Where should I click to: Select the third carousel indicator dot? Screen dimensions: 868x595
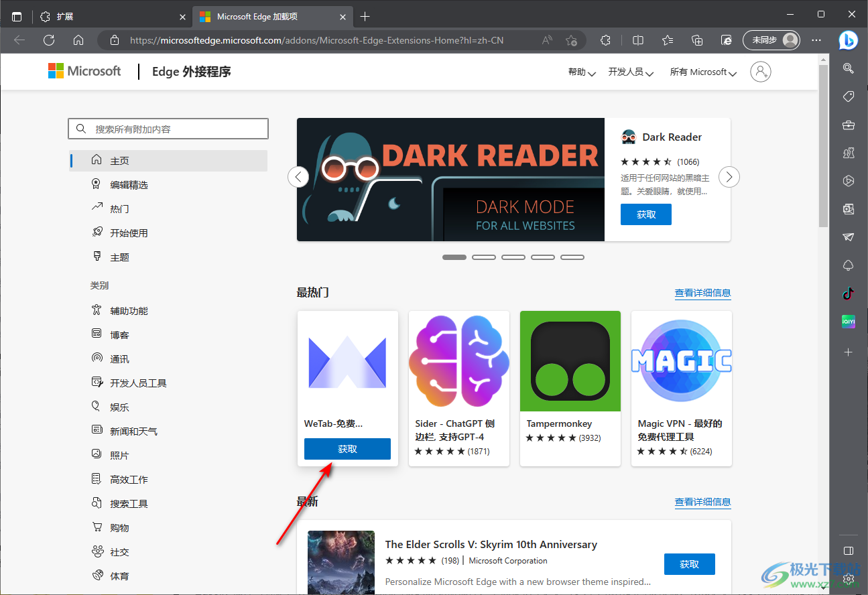513,257
